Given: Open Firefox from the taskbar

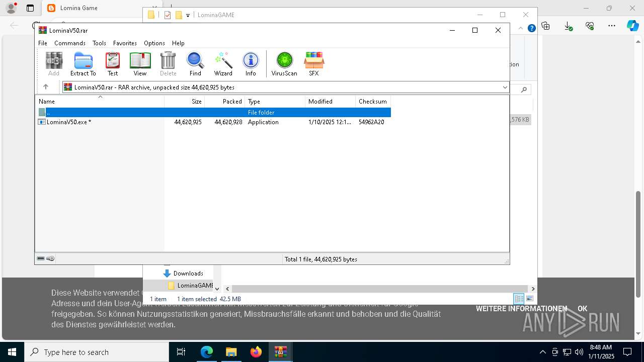Looking at the screenshot, I should tap(256, 352).
